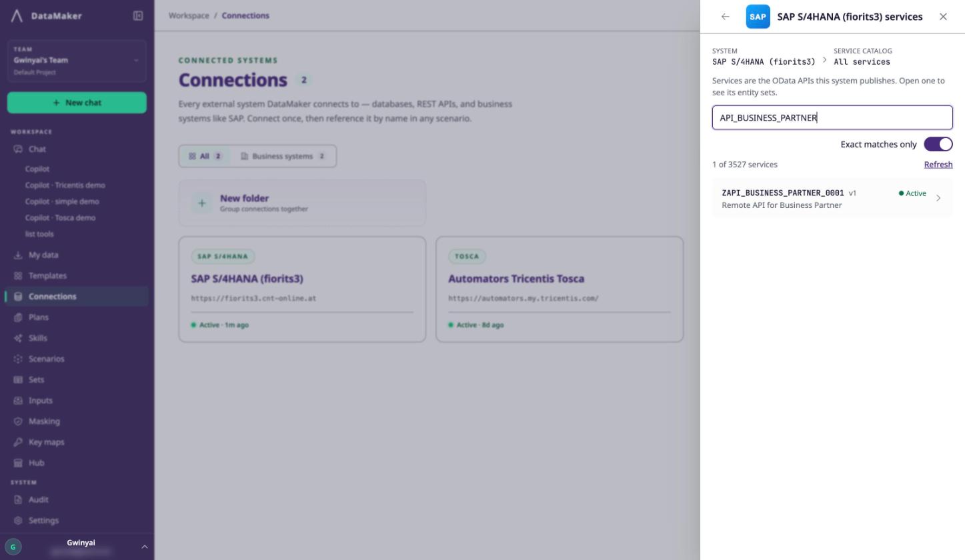Select Connections in the sidebar
Screen dimensions: 965x560
(x=77, y=297)
